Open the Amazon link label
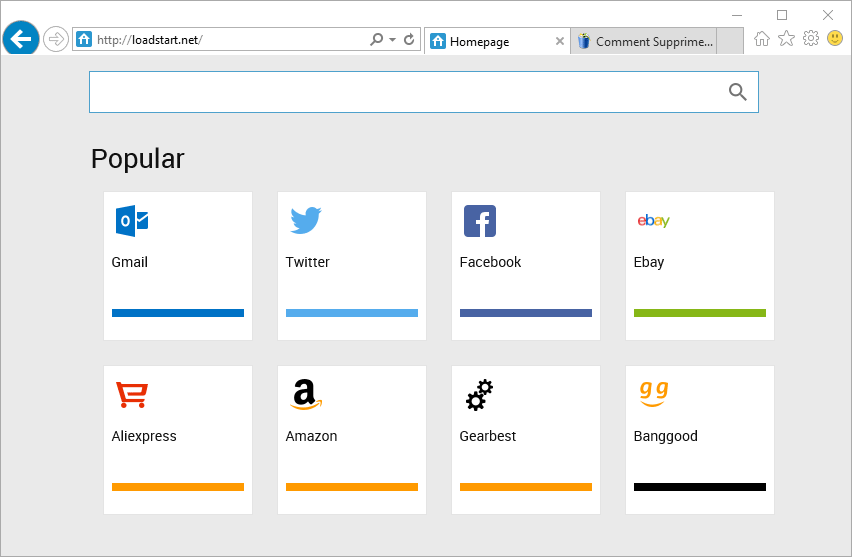 pos(311,436)
